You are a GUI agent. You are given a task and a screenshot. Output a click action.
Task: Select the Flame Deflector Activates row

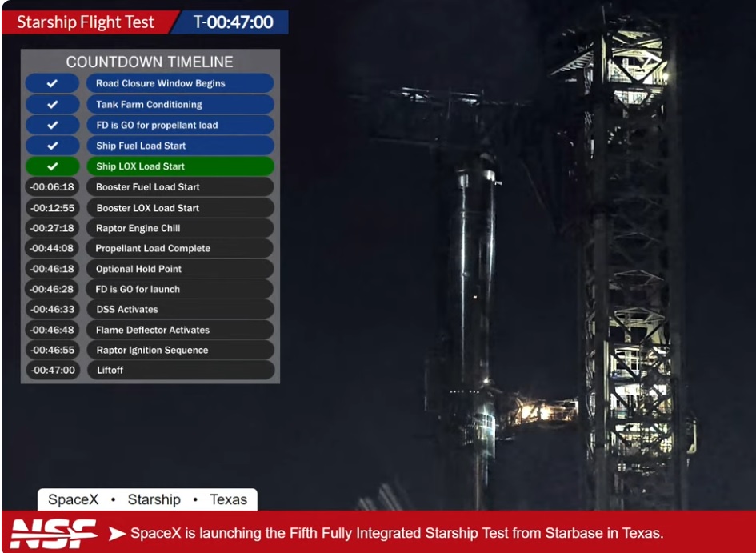(180, 330)
